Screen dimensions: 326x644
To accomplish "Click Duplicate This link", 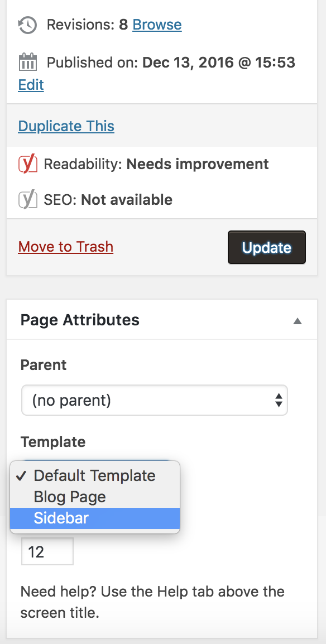I will (x=66, y=126).
